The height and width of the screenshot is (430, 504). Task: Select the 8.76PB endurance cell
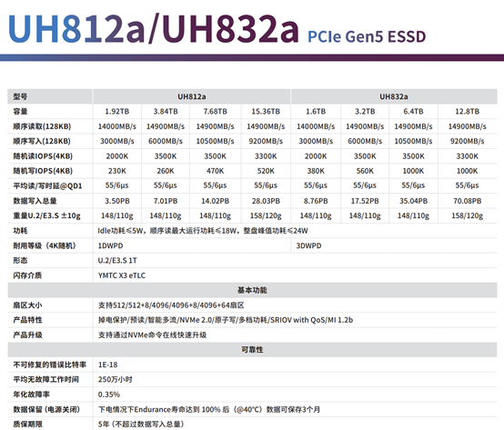pos(316,201)
